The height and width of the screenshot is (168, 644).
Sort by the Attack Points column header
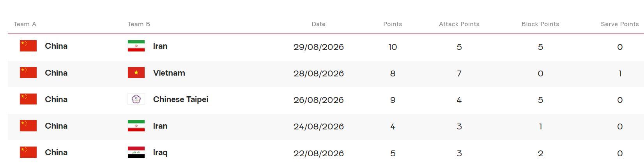[x=459, y=24]
